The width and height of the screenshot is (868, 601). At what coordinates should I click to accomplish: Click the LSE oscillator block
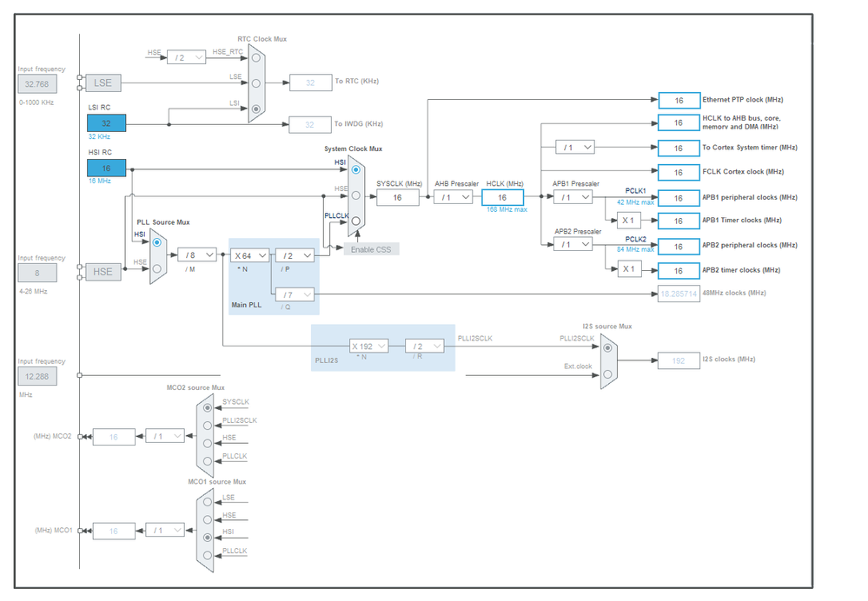(103, 83)
